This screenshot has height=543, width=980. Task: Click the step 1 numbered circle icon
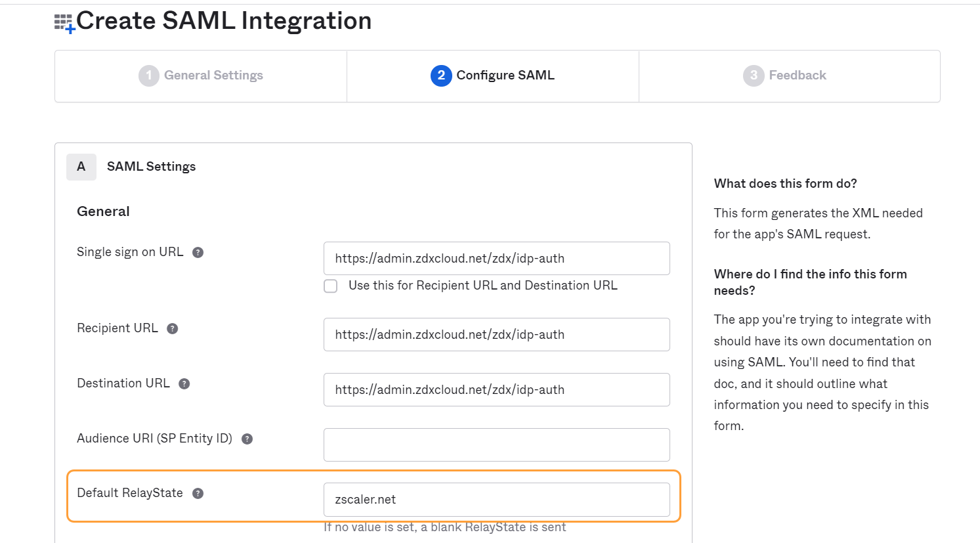[148, 76]
